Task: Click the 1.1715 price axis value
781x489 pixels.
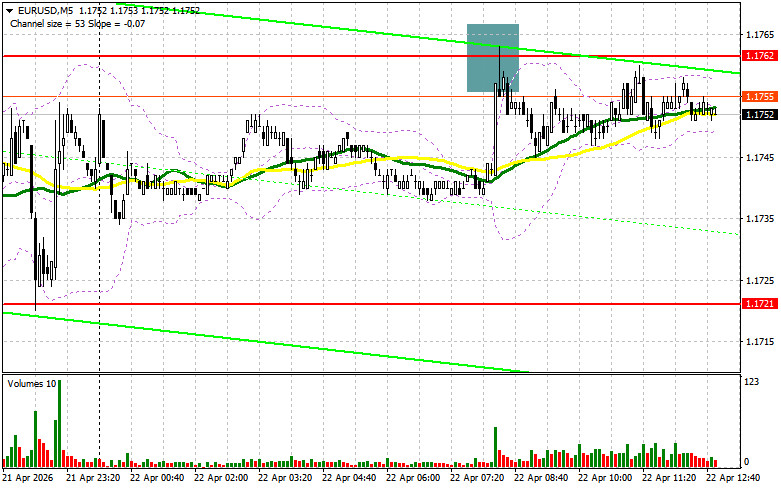Action: (760, 342)
